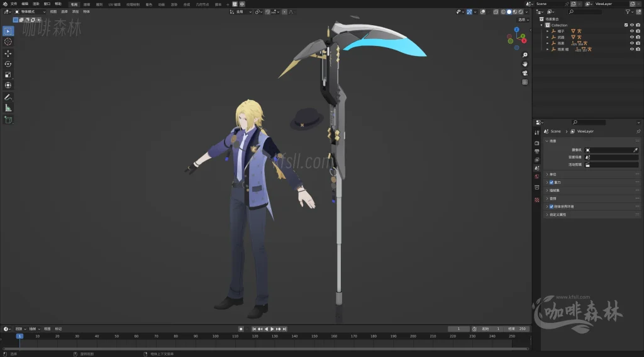The width and height of the screenshot is (644, 357).
Task: Open the 选项 options dropdown in viewport
Action: tap(524, 20)
